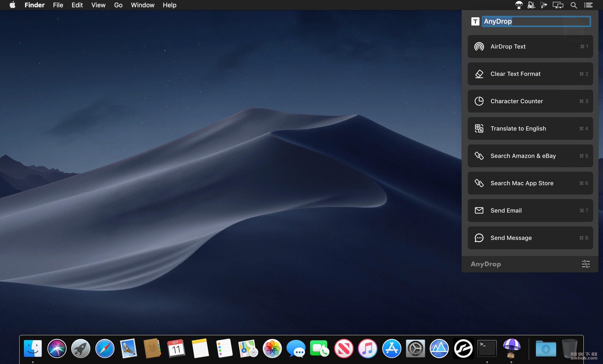Screen dimensions: 603x364
Task: Open Notification Center list icon
Action: tap(588, 5)
